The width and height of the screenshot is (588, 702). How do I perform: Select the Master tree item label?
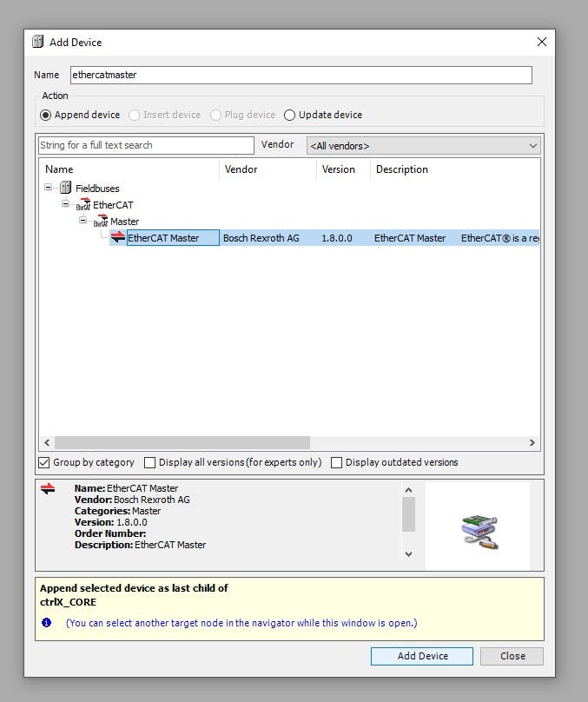pos(124,222)
